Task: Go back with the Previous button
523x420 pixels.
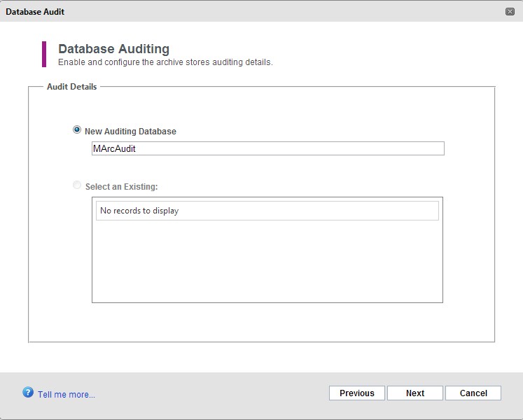Action: 357,393
